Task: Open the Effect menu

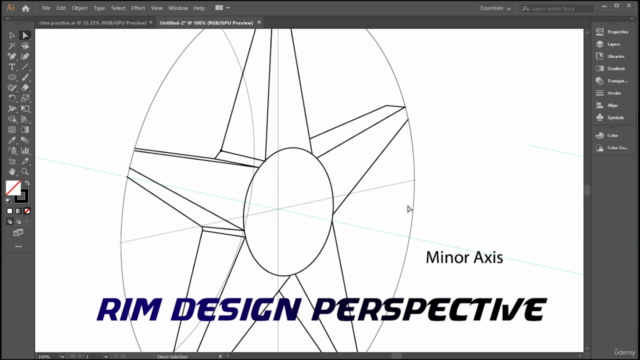Action: (x=138, y=8)
